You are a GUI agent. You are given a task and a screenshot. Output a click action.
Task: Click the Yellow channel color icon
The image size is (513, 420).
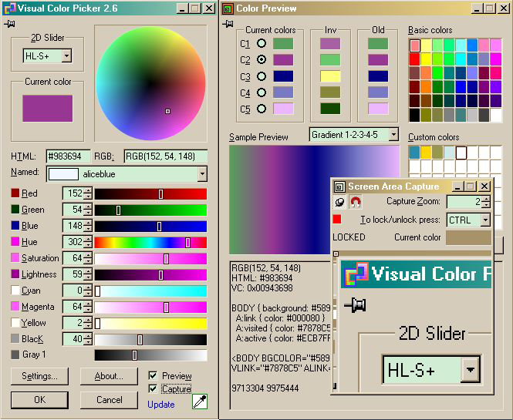[15, 323]
